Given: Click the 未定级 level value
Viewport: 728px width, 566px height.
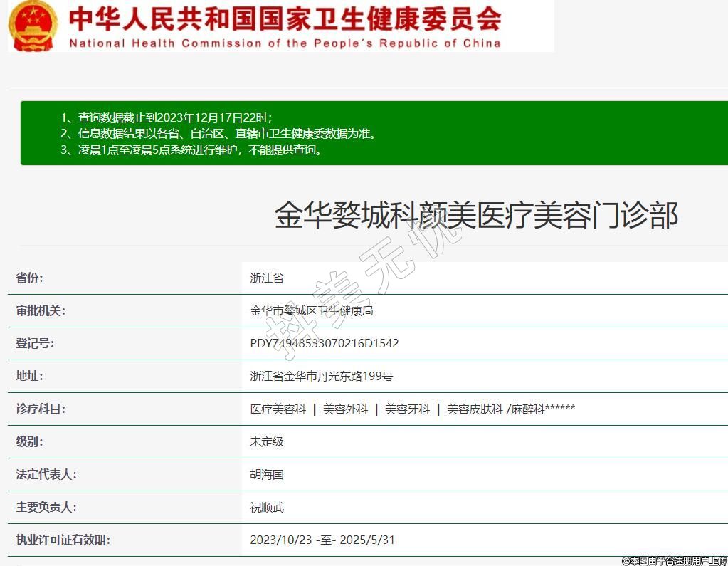Looking at the screenshot, I should point(267,441).
